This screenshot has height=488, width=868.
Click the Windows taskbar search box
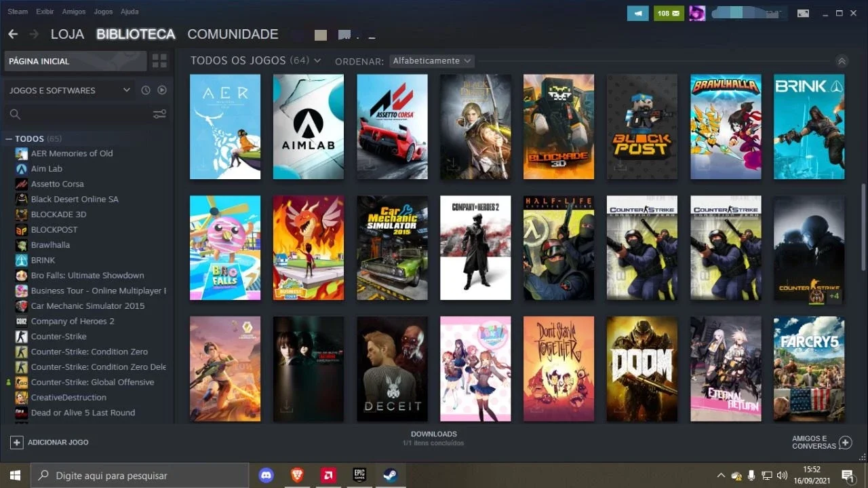click(x=140, y=475)
